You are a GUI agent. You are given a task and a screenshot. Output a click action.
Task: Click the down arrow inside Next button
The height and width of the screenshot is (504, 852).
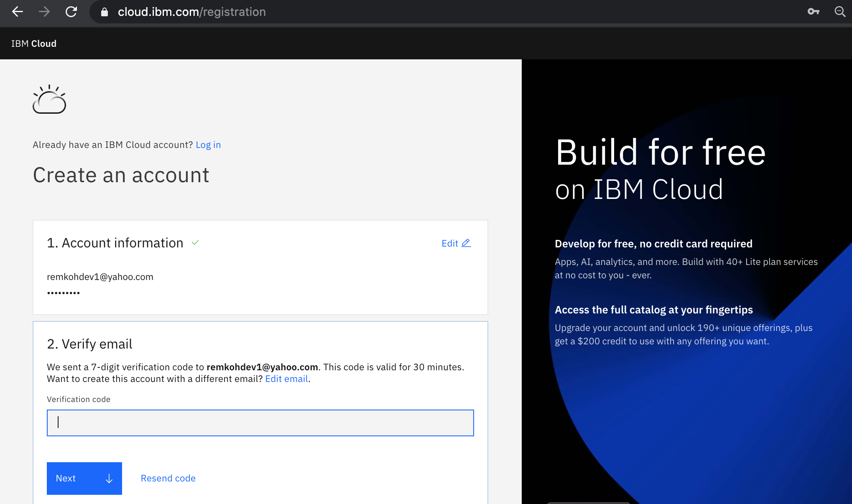point(109,478)
